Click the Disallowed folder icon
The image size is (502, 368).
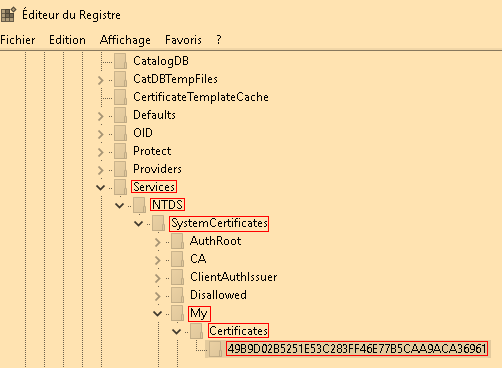tap(177, 295)
